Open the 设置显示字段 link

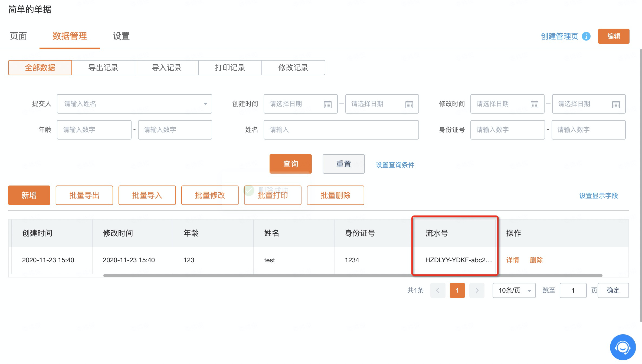599,196
